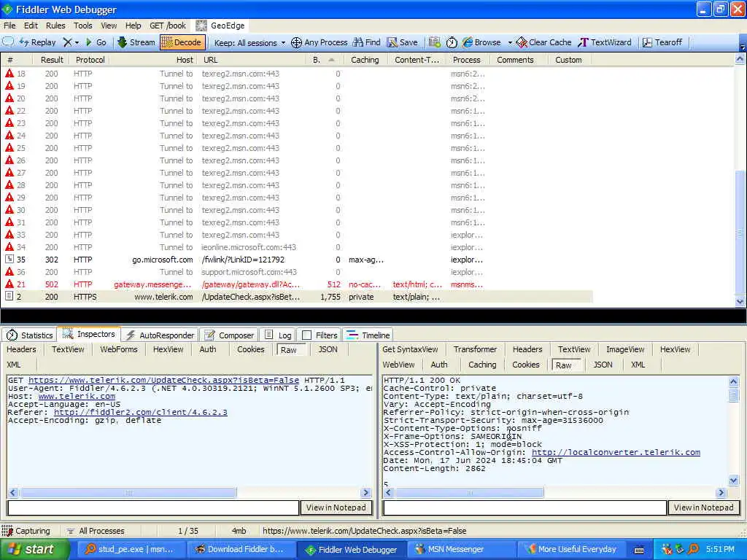Screen dimensions: 747x560
Task: Toggle Stream mode
Action: tap(136, 42)
